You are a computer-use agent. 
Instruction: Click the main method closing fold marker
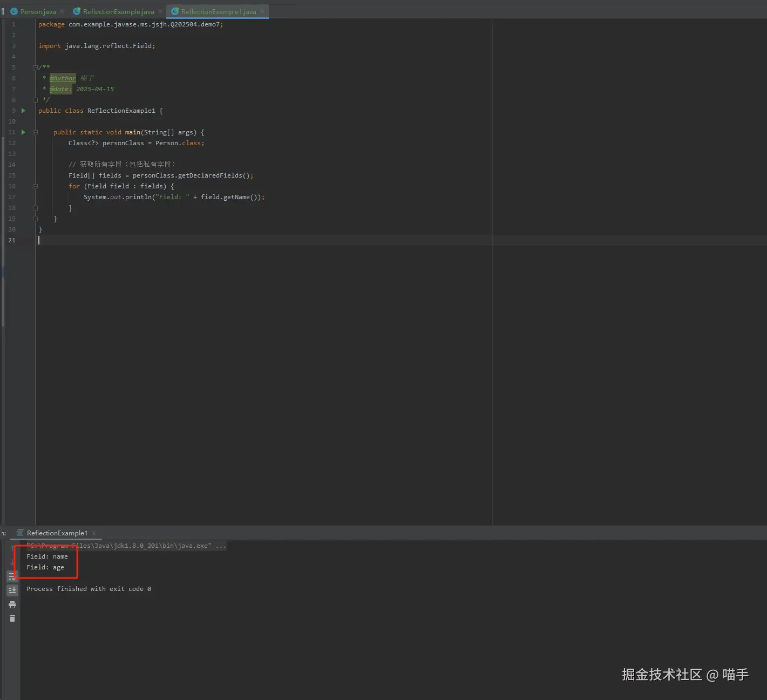click(35, 219)
